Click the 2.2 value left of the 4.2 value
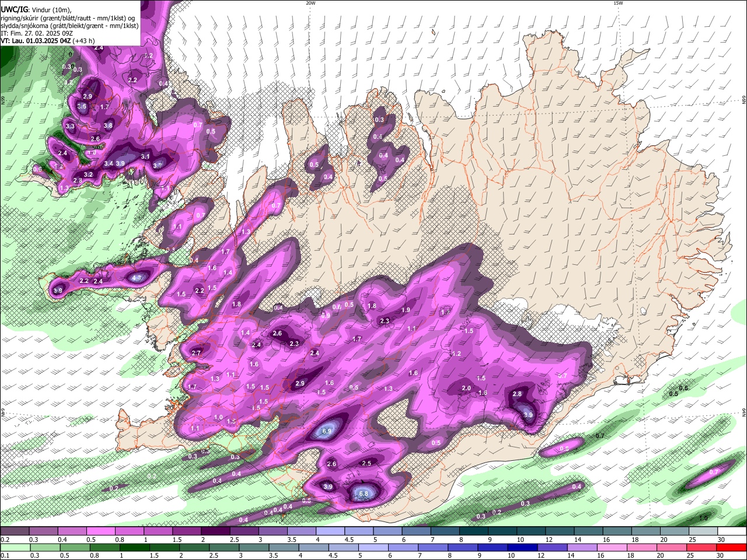The height and width of the screenshot is (560, 747). 84,281
